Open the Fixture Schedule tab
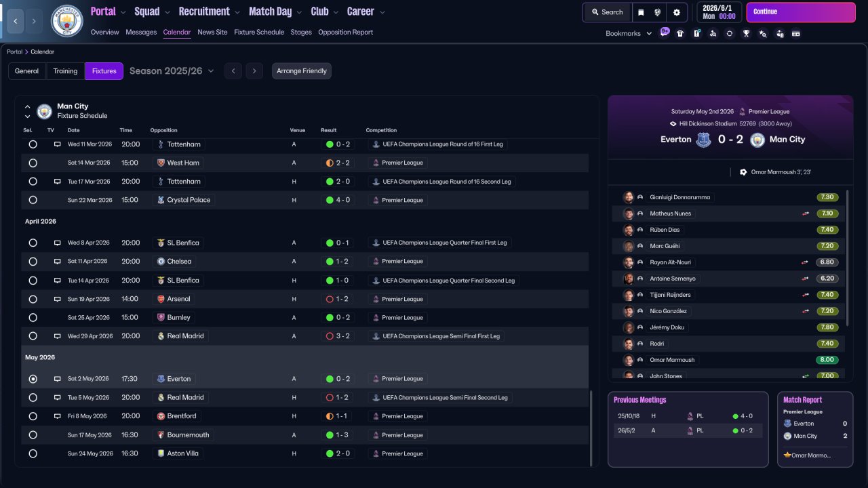The width and height of the screenshot is (868, 488). [x=259, y=32]
